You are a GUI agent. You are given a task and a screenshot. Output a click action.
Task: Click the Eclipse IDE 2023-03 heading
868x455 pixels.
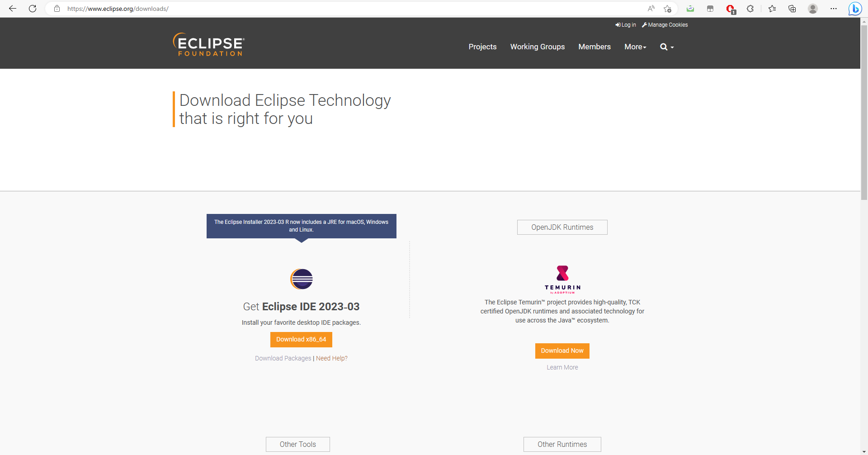302,307
